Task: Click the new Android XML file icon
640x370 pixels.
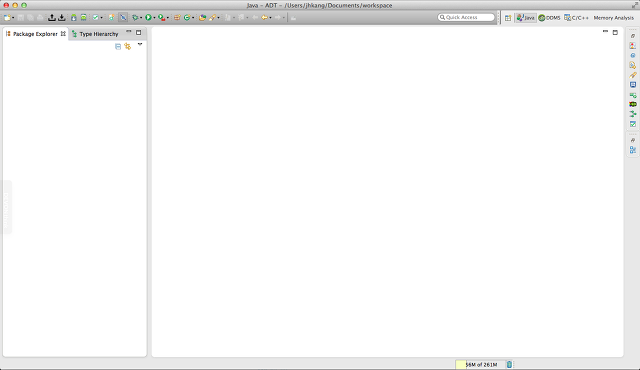Action: 111,18
